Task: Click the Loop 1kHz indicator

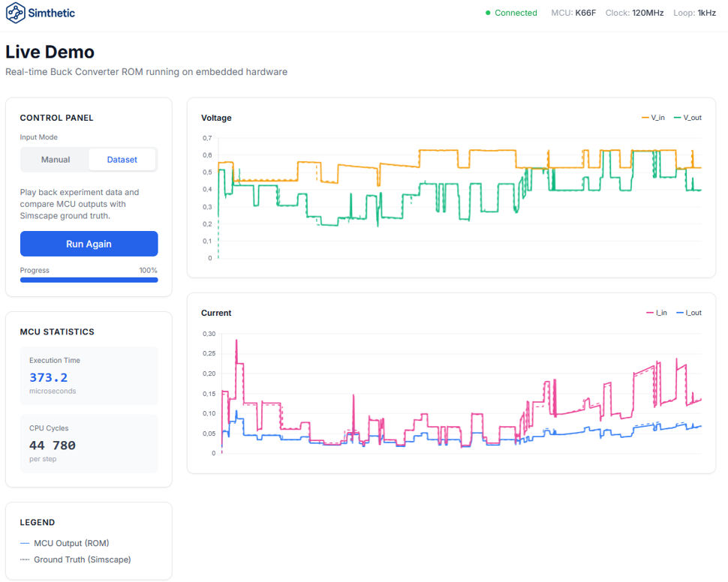Action: pyautogui.click(x=694, y=13)
